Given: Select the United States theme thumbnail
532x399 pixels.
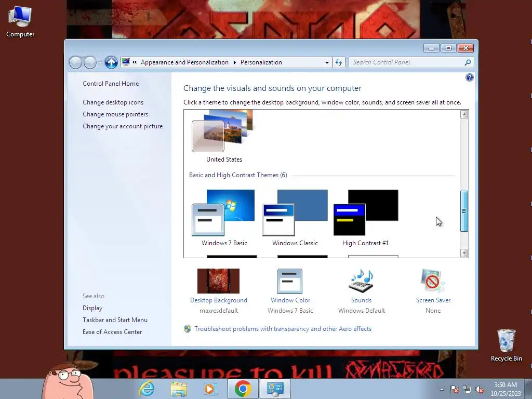Looking at the screenshot, I should point(223,131).
